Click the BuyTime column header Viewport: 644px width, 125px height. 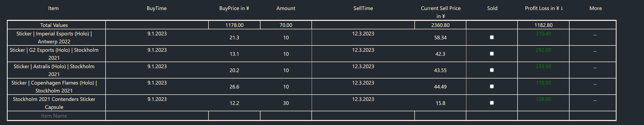[x=157, y=8]
